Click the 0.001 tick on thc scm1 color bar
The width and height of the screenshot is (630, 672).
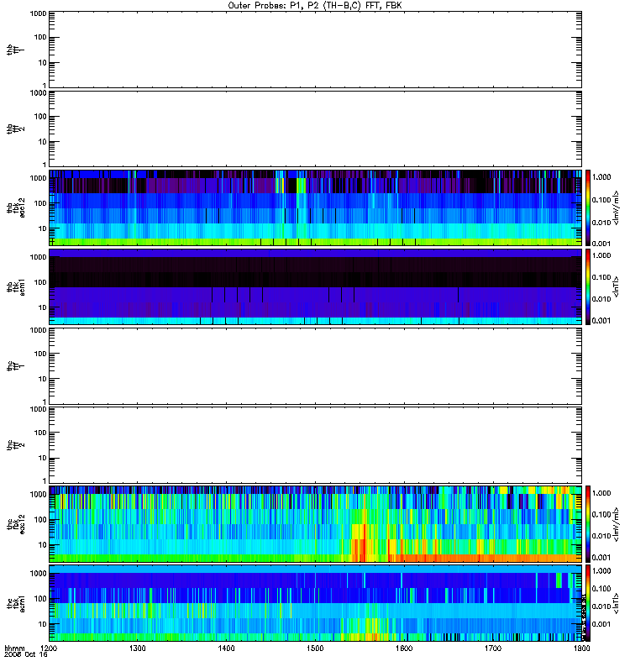point(601,624)
